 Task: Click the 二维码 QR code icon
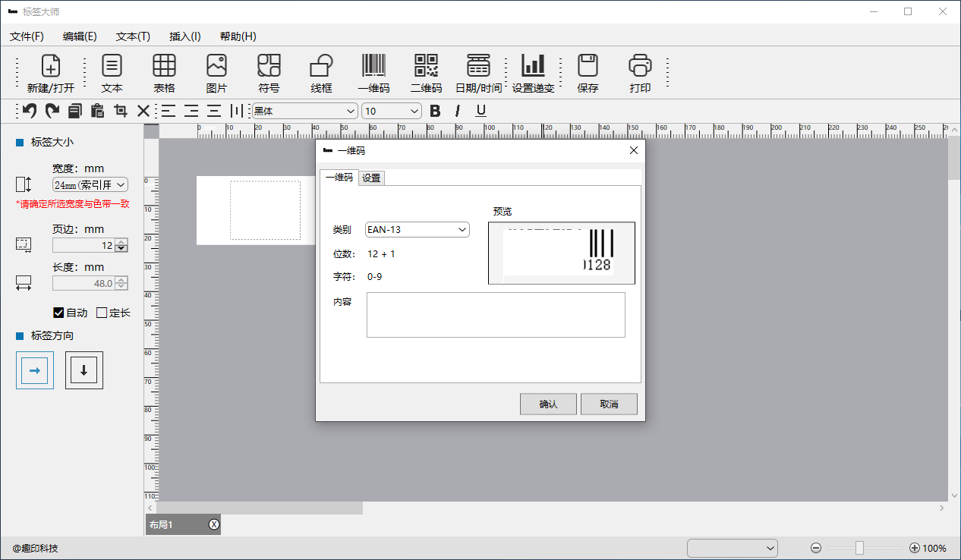(426, 74)
